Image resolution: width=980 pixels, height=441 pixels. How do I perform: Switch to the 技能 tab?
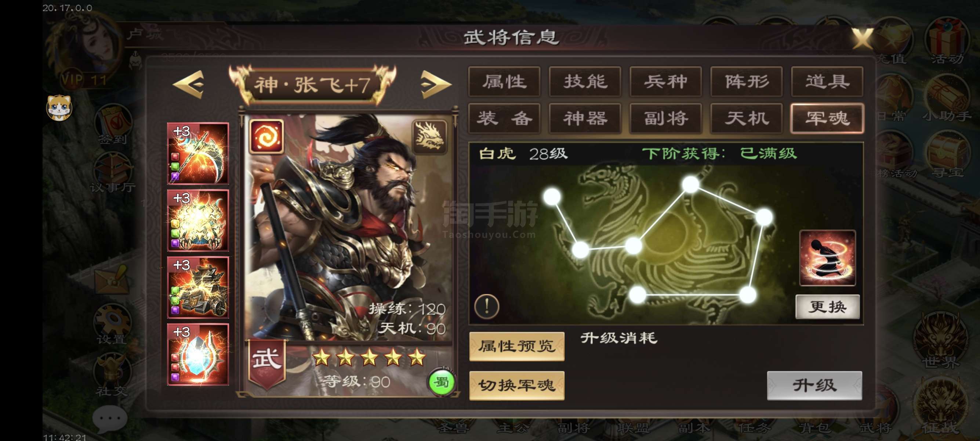point(585,82)
